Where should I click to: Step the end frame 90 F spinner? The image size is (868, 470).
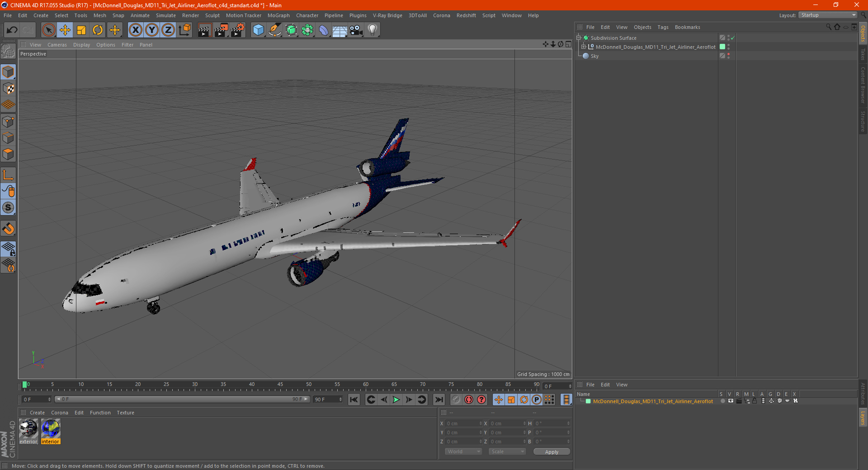(340, 399)
